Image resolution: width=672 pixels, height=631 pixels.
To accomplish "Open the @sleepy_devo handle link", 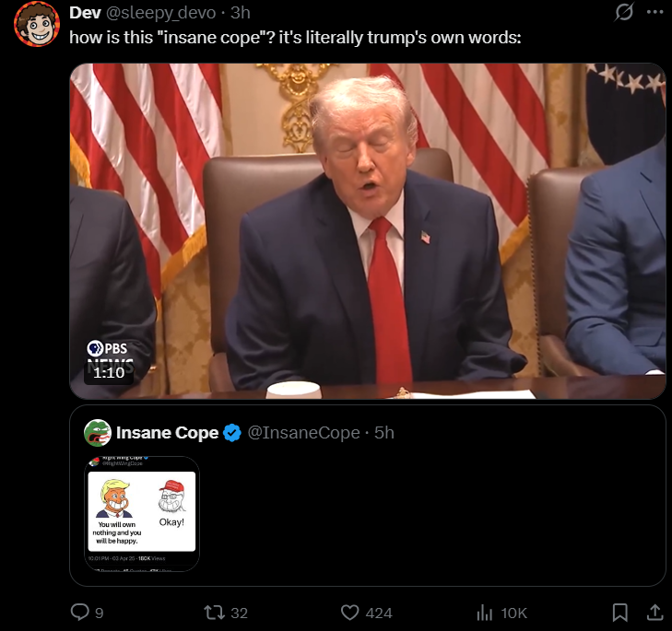I will point(160,13).
